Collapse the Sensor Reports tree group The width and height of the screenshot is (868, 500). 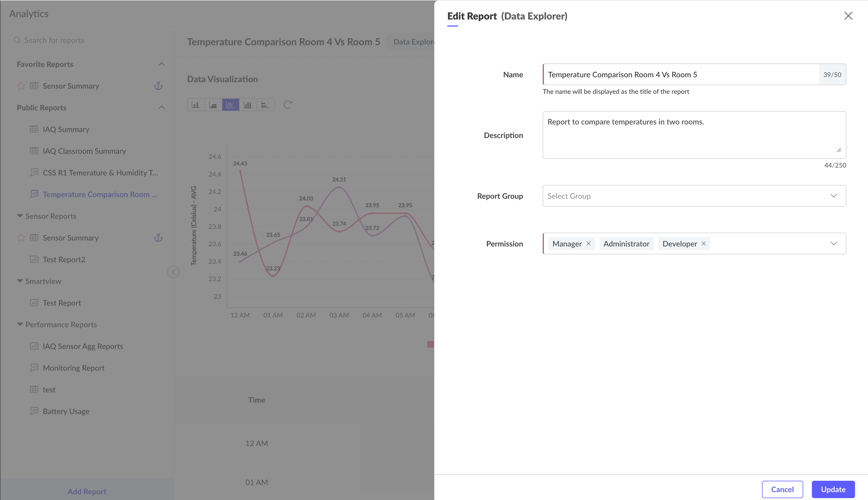[20, 216]
